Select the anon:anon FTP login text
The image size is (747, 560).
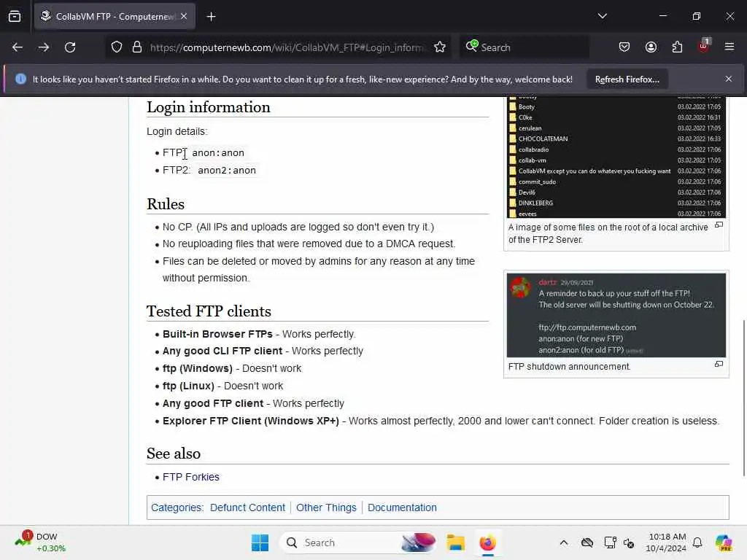(218, 153)
